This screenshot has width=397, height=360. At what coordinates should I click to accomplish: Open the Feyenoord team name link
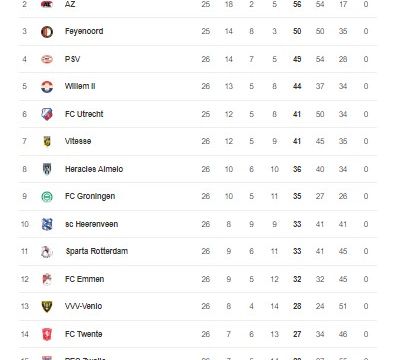(84, 31)
